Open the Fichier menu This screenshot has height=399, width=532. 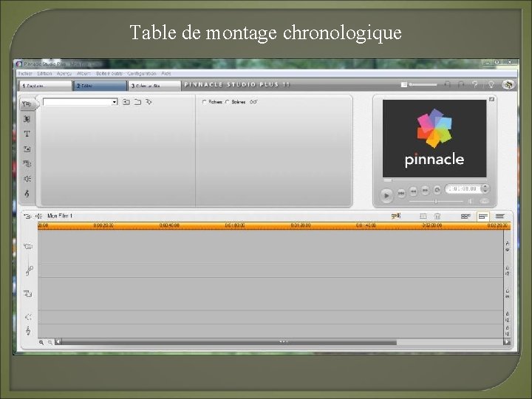coord(25,74)
